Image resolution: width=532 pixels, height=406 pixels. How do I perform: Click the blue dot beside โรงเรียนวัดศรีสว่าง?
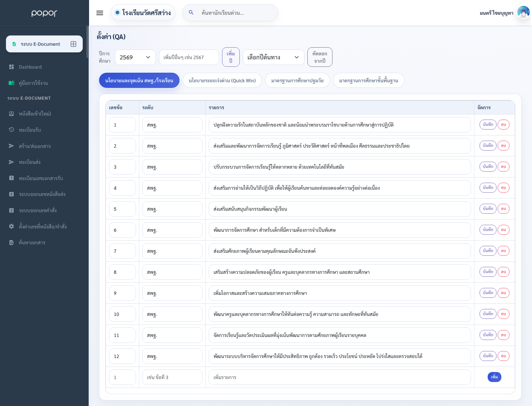tap(117, 13)
